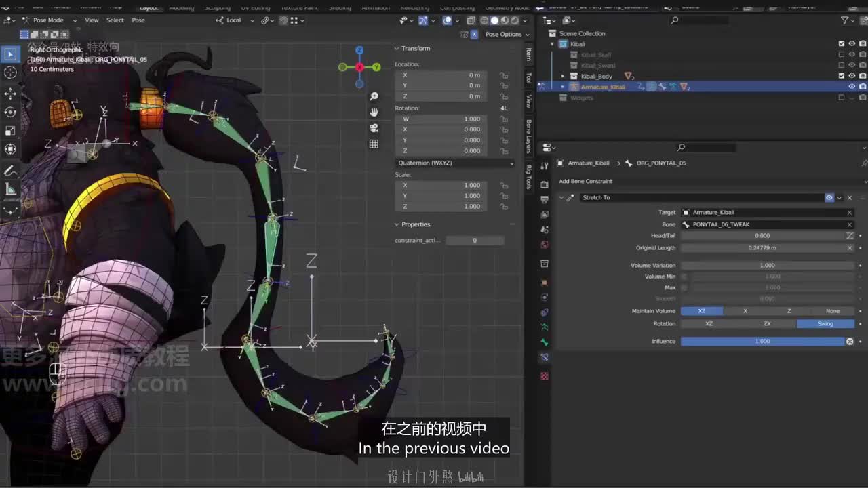The width and height of the screenshot is (868, 488).
Task: Choose the Annotate pencil tool
Action: tap(10, 171)
